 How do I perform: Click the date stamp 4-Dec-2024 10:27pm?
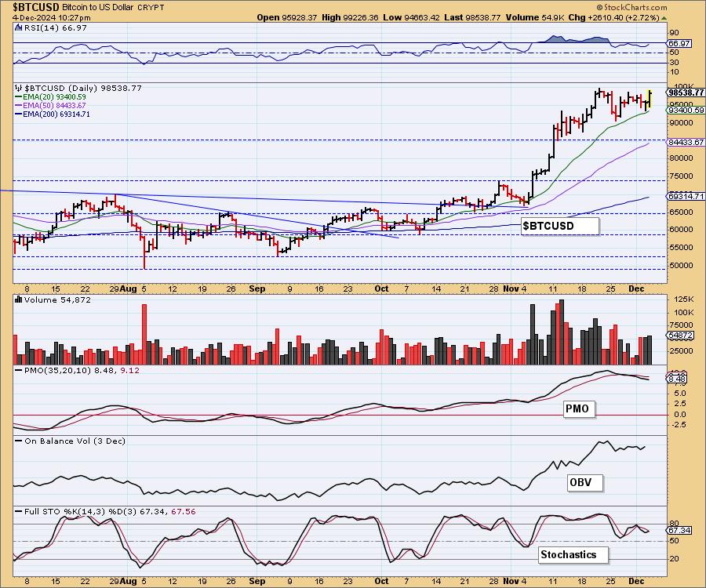(x=51, y=18)
